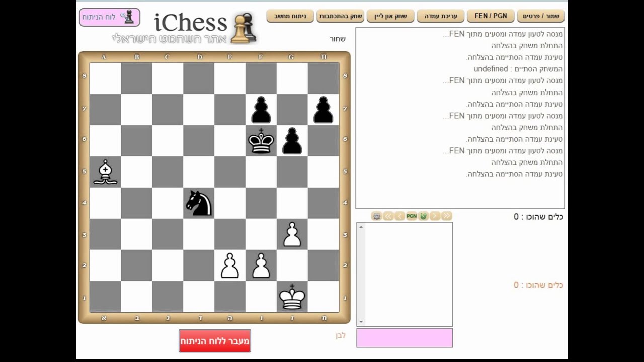Select the white pawn on g3
The image size is (644, 362).
coord(292,234)
